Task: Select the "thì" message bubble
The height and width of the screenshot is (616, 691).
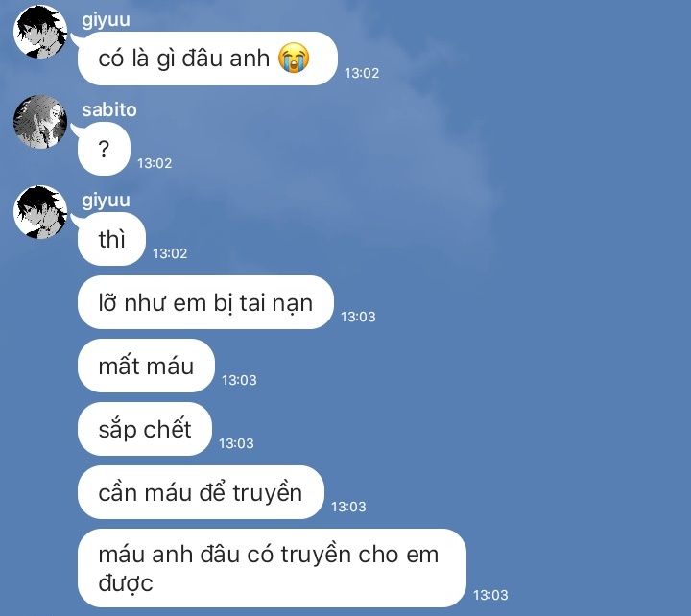Action: pos(111,239)
